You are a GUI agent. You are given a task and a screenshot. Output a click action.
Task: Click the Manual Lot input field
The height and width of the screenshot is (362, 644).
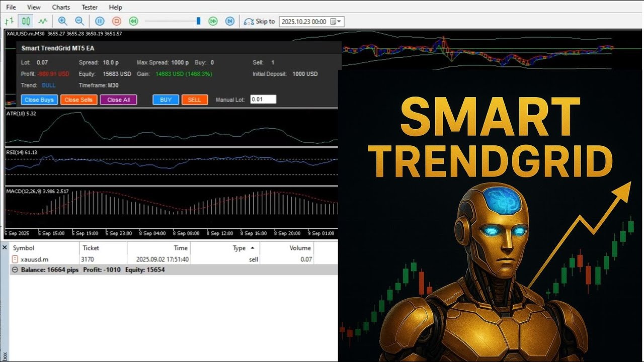263,99
